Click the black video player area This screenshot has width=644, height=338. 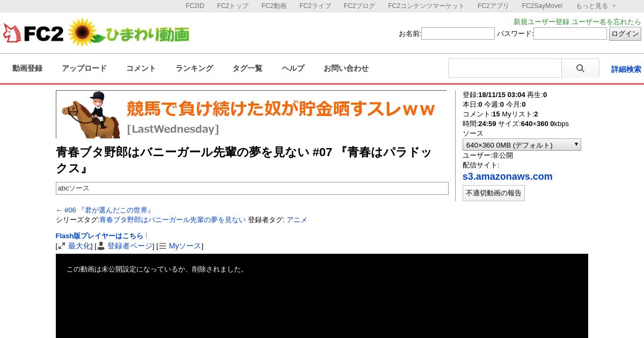[x=322, y=296]
